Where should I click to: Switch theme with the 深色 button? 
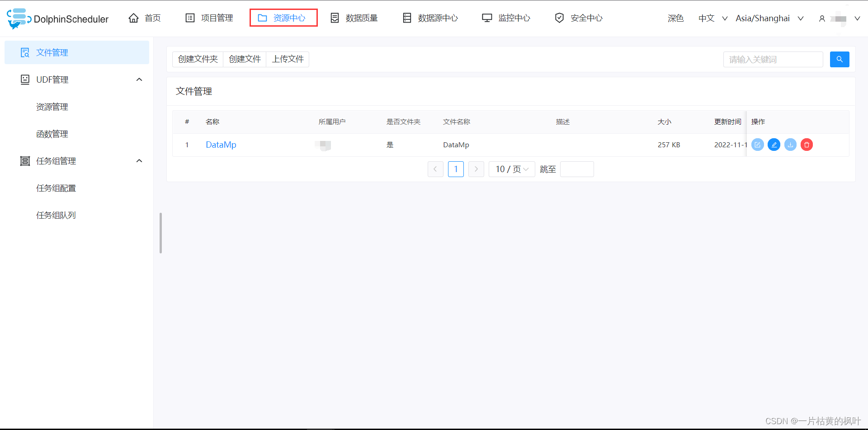pos(675,19)
